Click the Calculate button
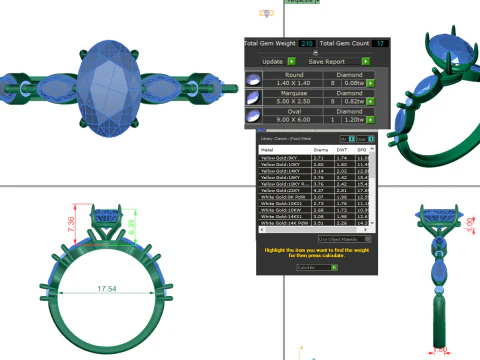The height and width of the screenshot is (360, 480). coord(317,267)
